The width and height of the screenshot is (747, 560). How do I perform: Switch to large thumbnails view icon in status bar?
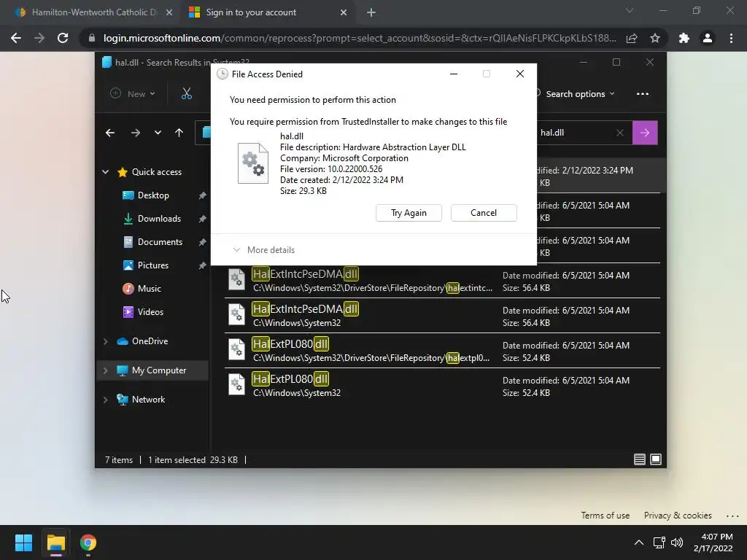point(656,459)
